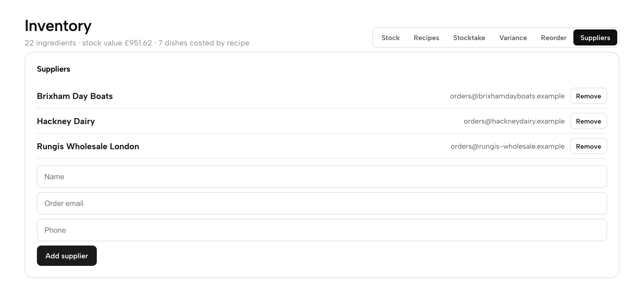Viewport: 644px width, 291px height.
Task: Click the Inventory page heading
Action: [58, 26]
